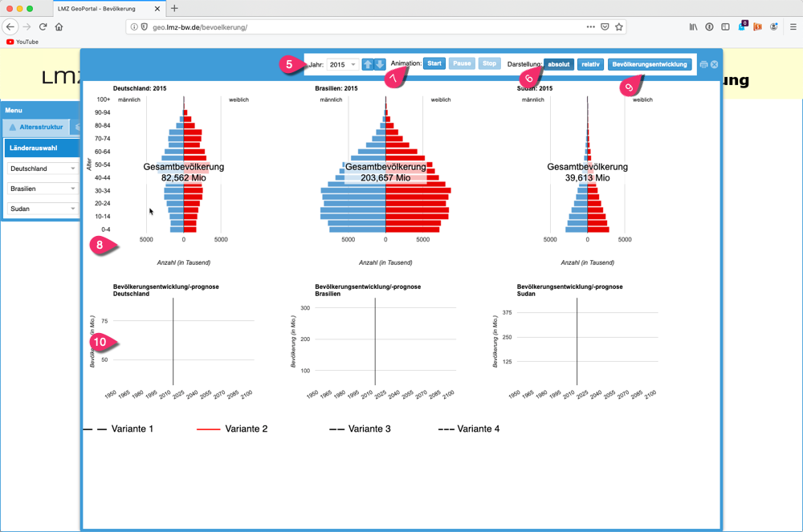803x532 pixels.
Task: Start the animation
Action: coord(434,63)
